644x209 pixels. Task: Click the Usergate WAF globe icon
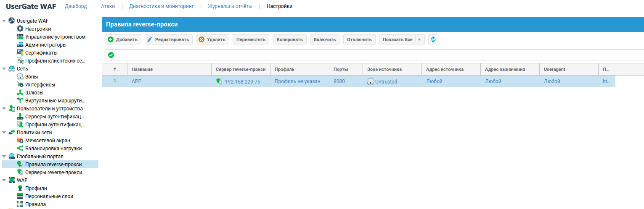tap(12, 21)
